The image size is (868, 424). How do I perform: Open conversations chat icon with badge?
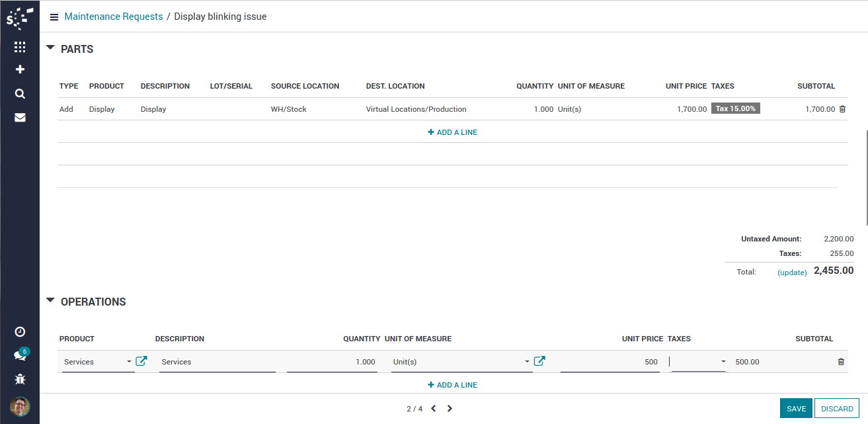[x=20, y=355]
